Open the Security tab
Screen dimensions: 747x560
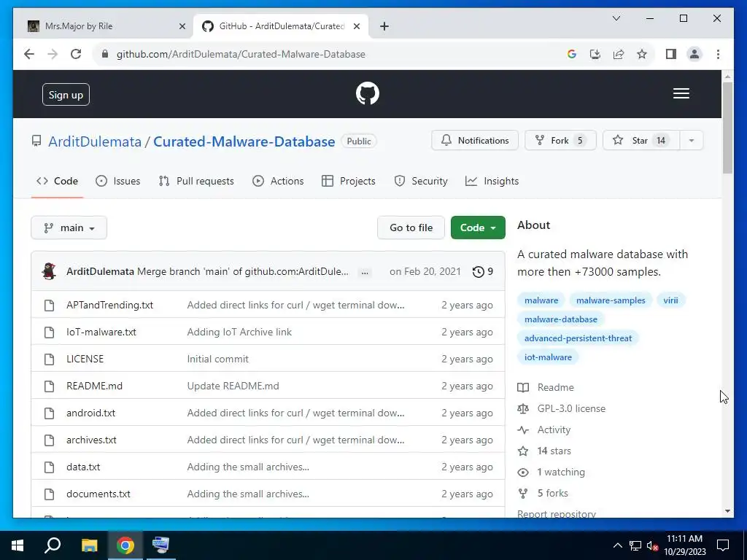421,181
